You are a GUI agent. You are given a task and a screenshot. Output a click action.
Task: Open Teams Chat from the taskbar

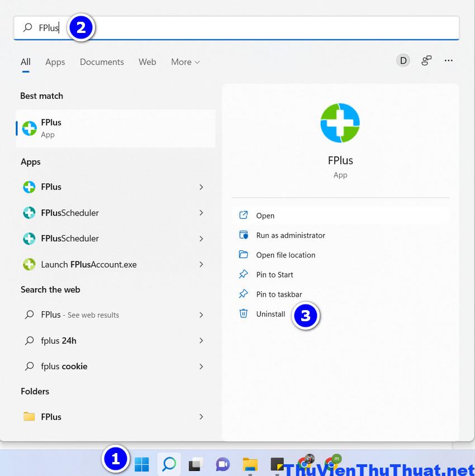pos(223,464)
